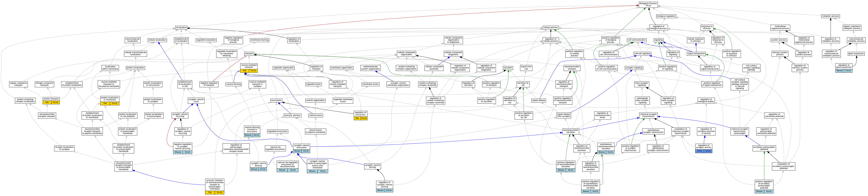Viewport: 868px width, 196px height.
Task: Click the 'nitrogen compound transport' node
Action: click(x=44, y=84)
